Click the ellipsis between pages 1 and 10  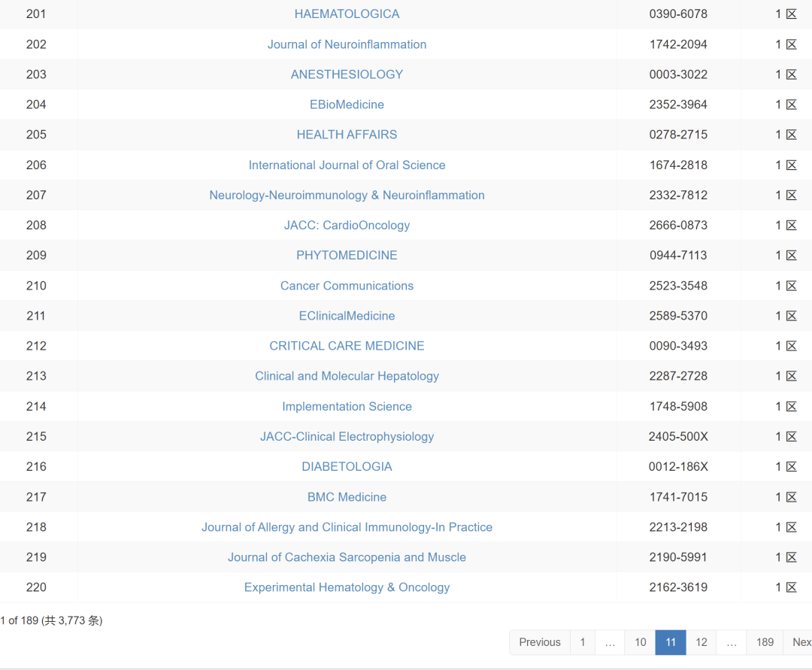tap(610, 642)
